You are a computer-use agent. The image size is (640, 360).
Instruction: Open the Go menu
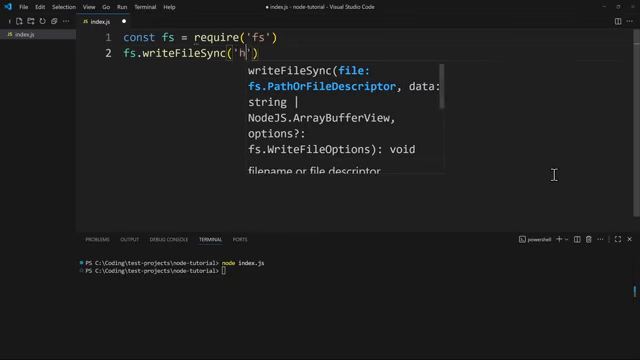[x=106, y=7]
